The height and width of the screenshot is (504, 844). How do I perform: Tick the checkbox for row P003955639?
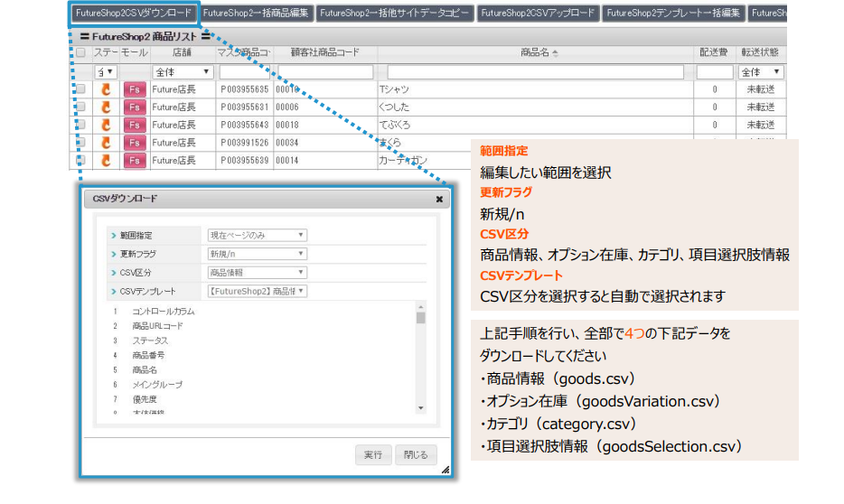[80, 160]
